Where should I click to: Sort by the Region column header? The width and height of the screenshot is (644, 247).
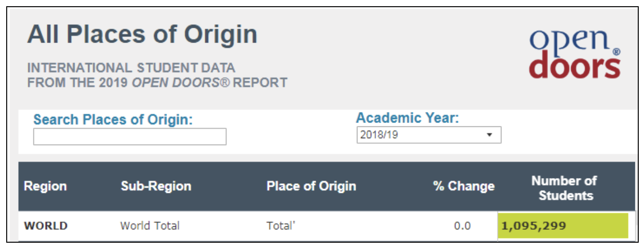click(45, 186)
